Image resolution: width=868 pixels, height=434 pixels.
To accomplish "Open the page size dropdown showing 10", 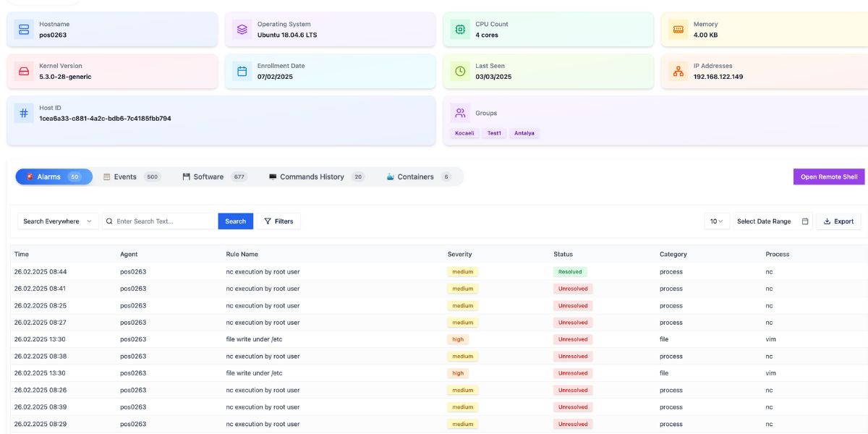I will [717, 221].
